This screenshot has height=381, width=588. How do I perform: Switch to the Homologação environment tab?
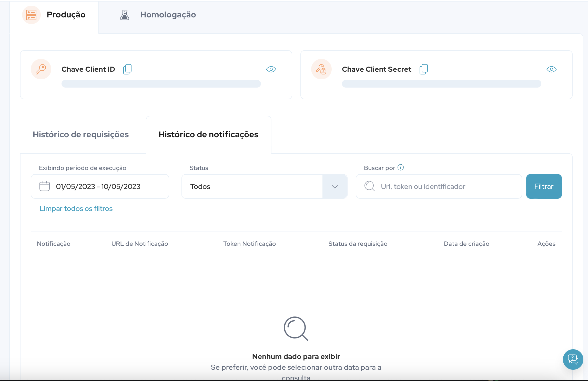click(x=158, y=15)
